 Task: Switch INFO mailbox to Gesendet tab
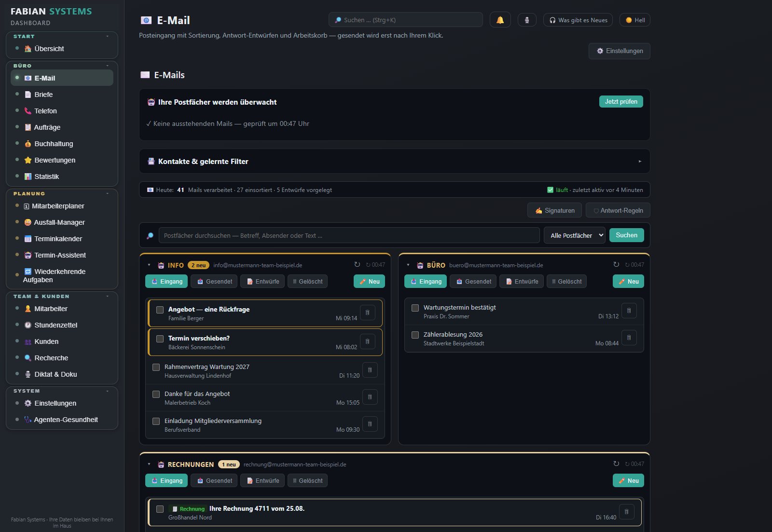(214, 281)
